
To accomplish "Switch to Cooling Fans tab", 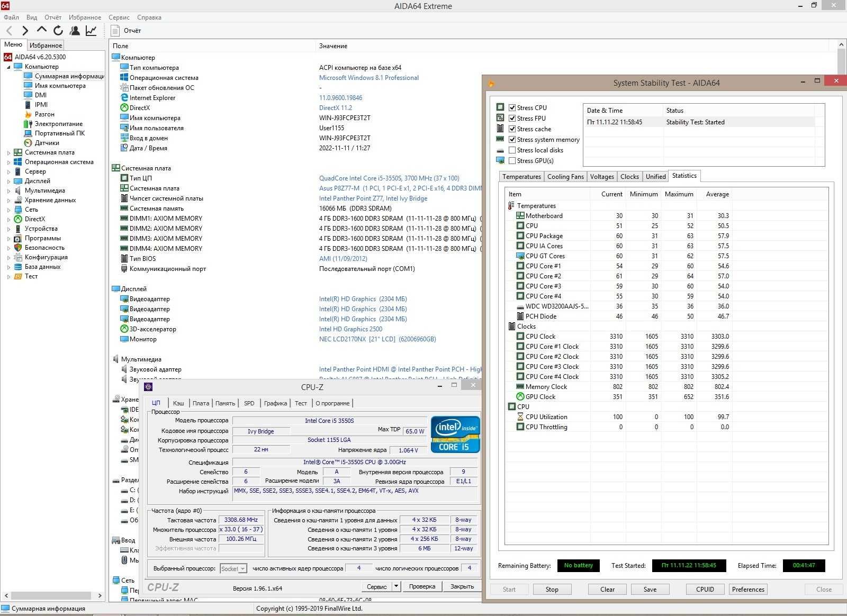I will click(x=565, y=177).
